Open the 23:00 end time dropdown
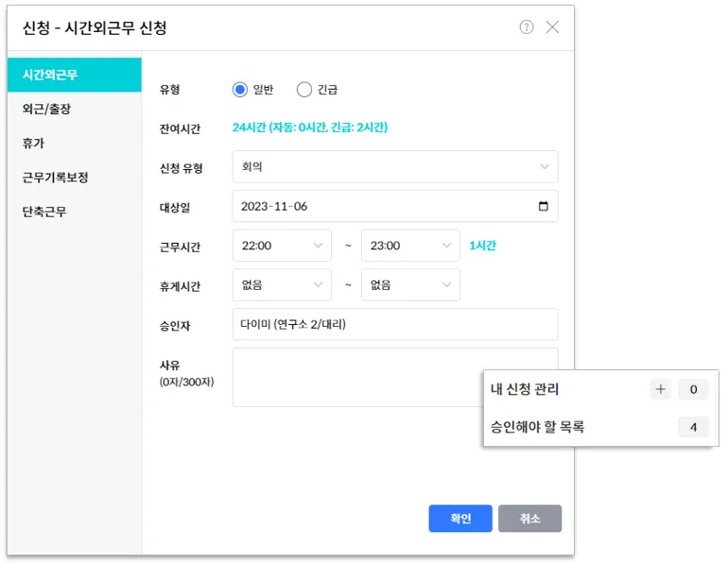Viewport: 728px width, 563px height. click(410, 246)
